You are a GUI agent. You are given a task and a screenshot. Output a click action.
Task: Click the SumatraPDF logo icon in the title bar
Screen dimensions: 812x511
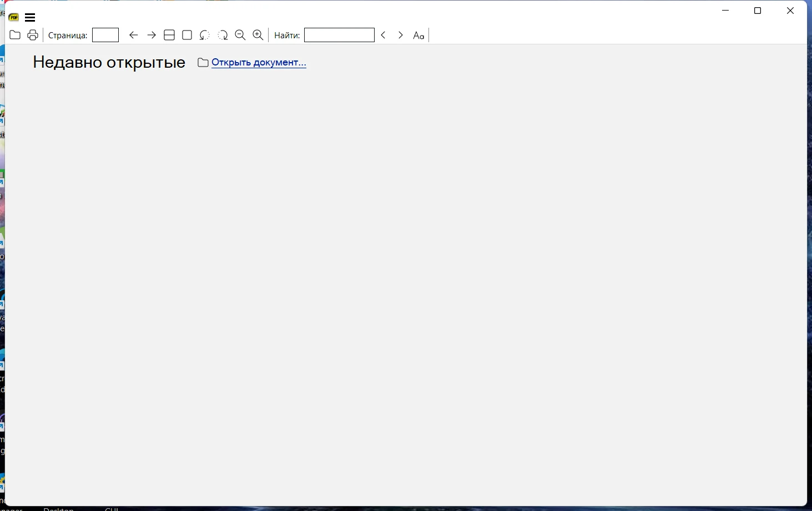(14, 18)
